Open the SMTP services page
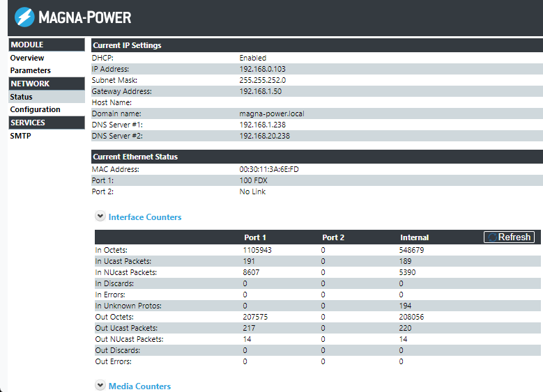Viewport: 543px width, 392px height. point(20,136)
